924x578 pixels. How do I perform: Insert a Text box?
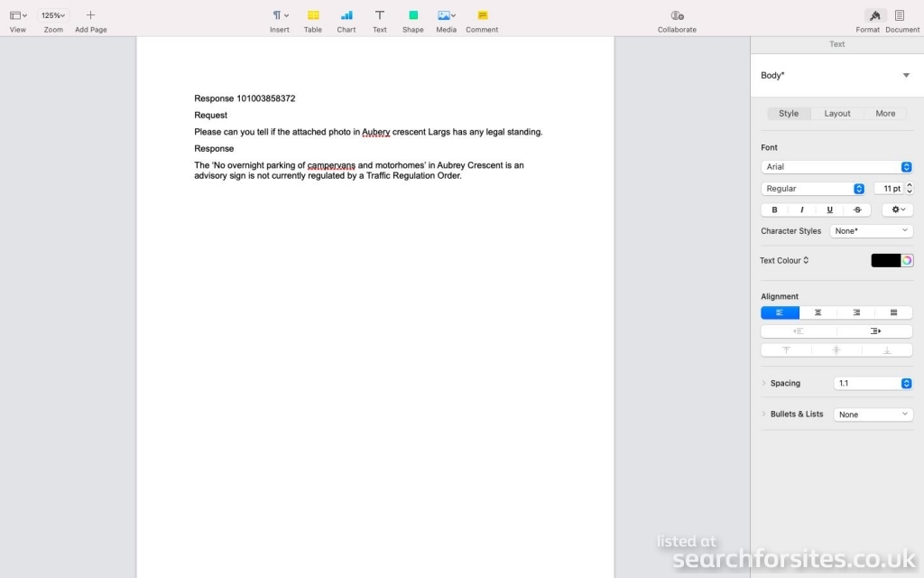click(380, 20)
